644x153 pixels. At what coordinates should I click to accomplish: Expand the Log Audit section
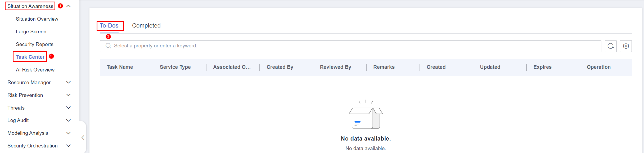(69, 120)
